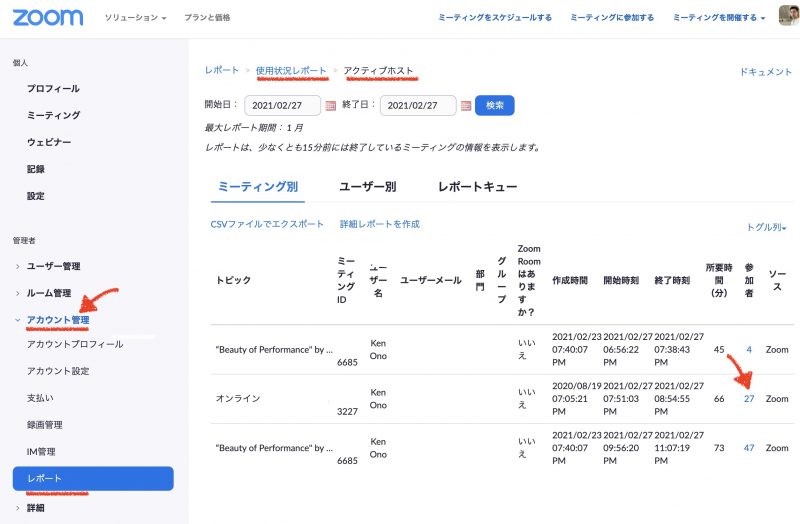
Task: Click the Zoom logo
Action: [x=49, y=17]
